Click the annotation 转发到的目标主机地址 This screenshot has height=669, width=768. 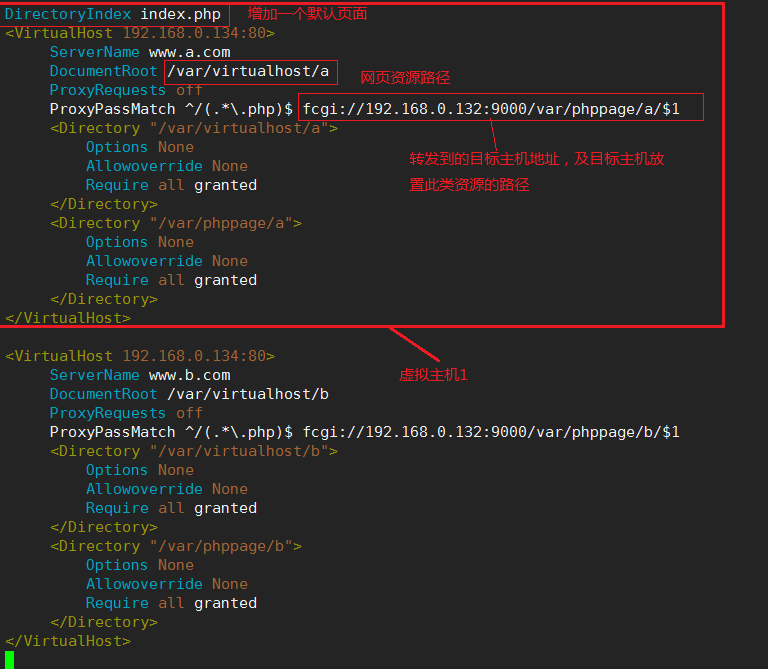pos(484,159)
